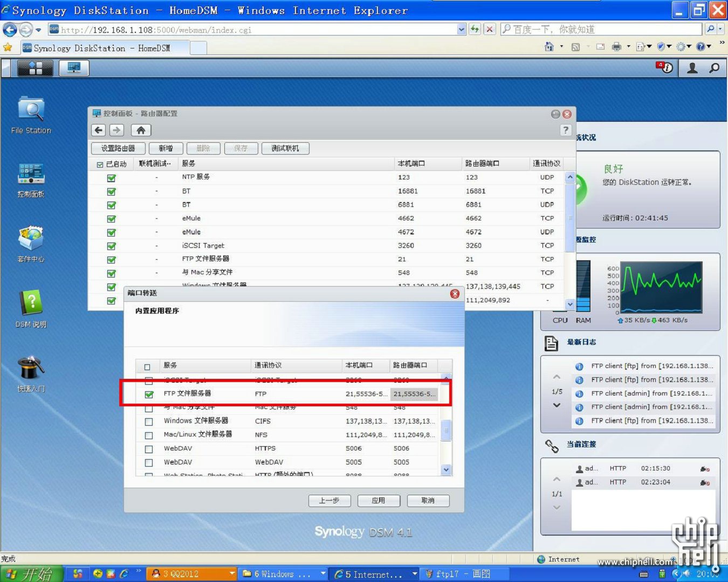728x582 pixels.
Task: Open the DSM search magnifier icon
Action: [714, 68]
